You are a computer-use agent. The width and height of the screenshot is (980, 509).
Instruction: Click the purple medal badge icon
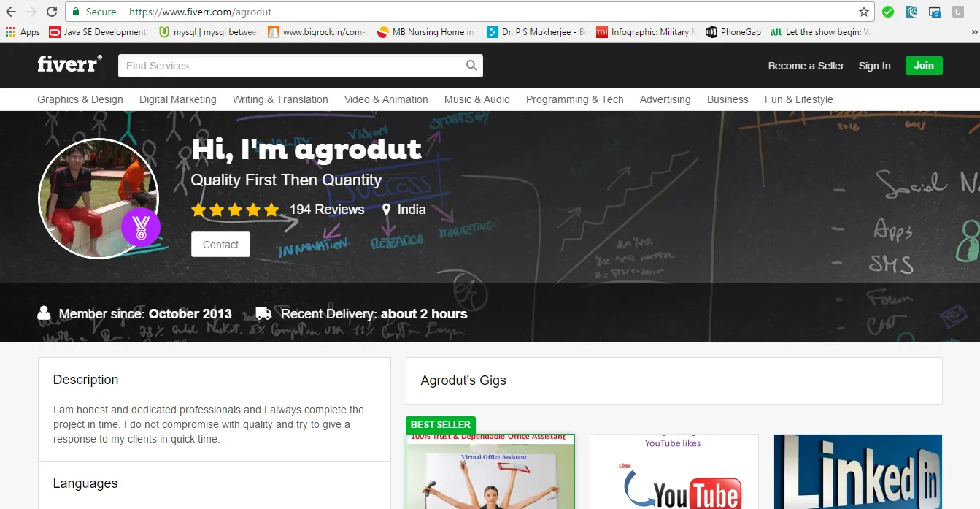pyautogui.click(x=141, y=226)
